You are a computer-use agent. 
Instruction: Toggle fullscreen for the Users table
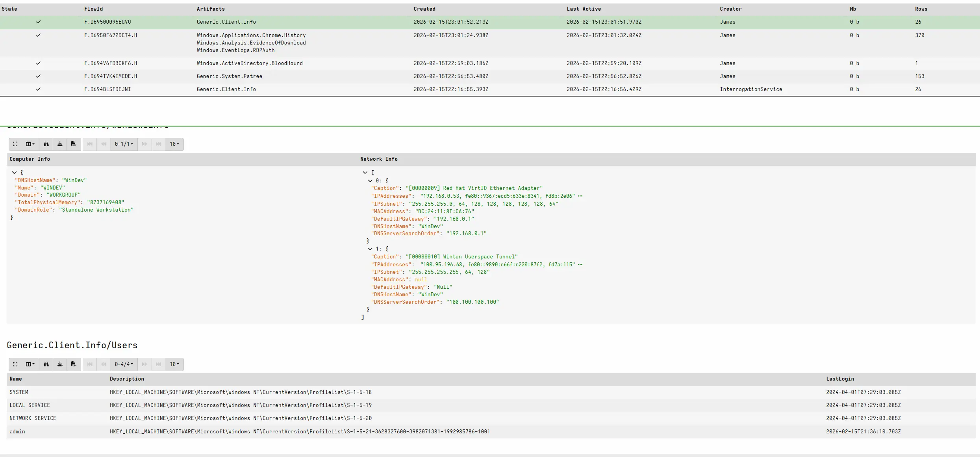[x=15, y=364]
